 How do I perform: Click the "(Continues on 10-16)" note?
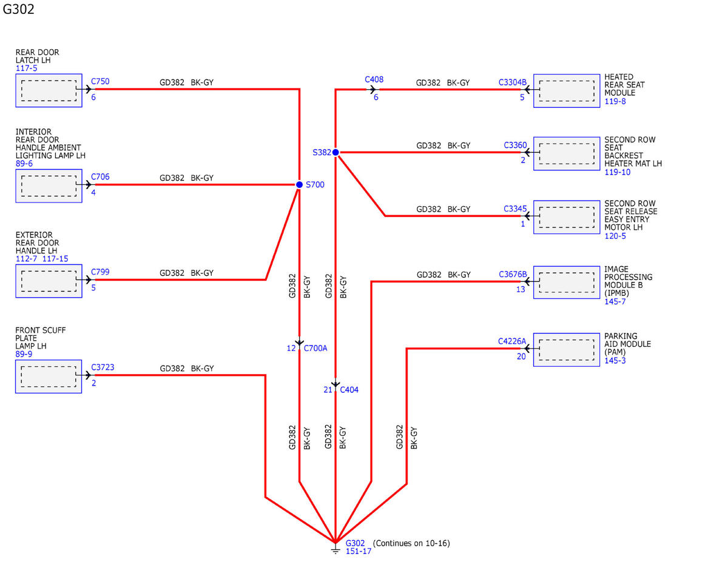[x=411, y=543]
